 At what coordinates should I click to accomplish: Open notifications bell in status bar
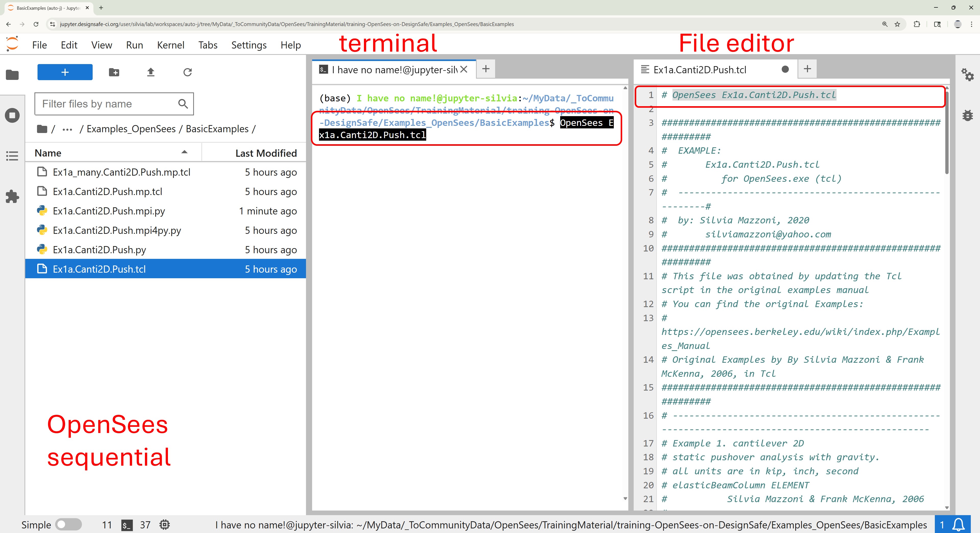[958, 525]
